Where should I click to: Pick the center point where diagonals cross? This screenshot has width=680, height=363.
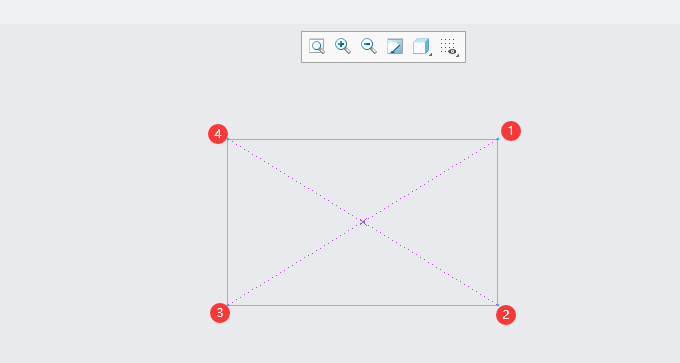(x=363, y=222)
